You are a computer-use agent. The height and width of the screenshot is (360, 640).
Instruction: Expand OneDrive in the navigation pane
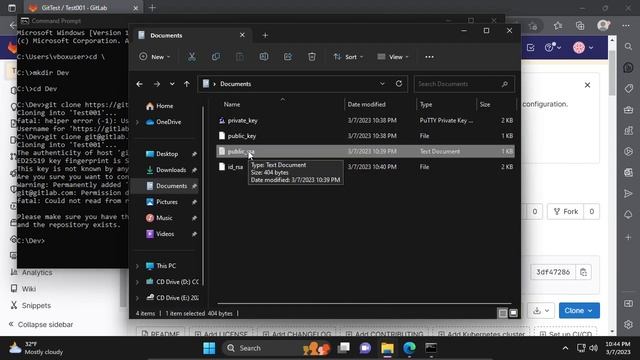(138, 122)
